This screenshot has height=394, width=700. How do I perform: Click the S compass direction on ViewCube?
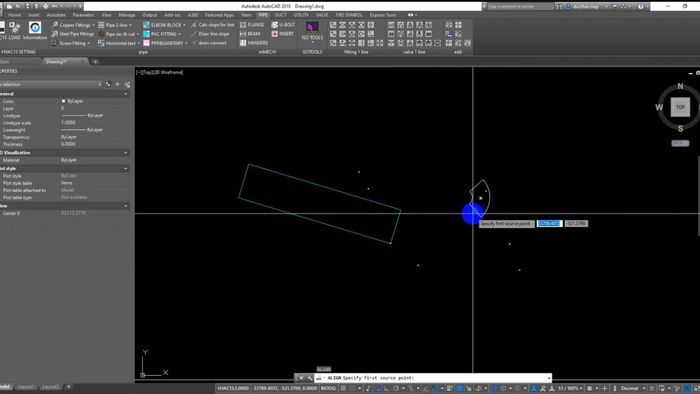(680, 129)
